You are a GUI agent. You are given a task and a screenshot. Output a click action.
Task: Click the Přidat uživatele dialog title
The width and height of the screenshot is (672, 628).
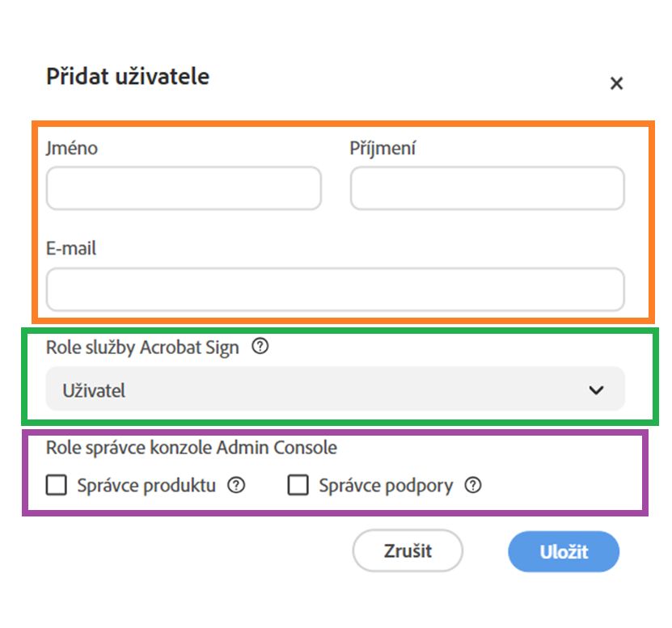tap(128, 77)
